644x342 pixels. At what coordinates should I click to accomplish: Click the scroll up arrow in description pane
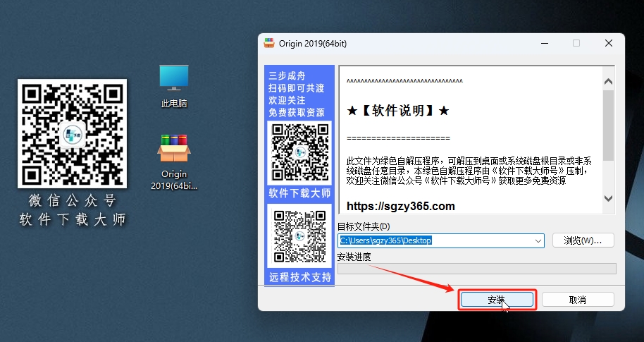pos(609,81)
